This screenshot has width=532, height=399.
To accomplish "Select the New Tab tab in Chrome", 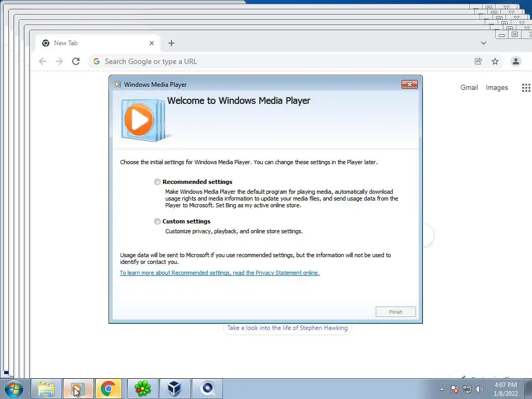I will point(97,43).
